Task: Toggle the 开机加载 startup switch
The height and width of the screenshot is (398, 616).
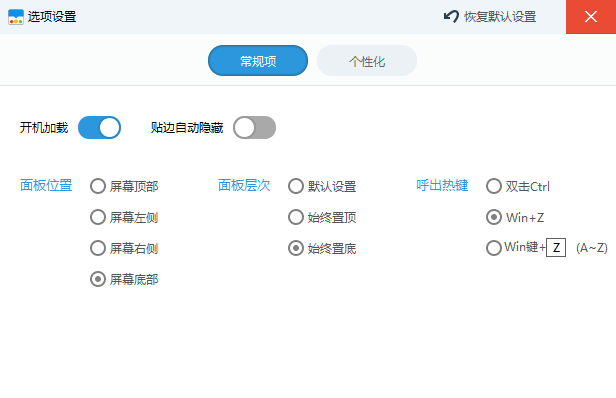Action: click(99, 127)
